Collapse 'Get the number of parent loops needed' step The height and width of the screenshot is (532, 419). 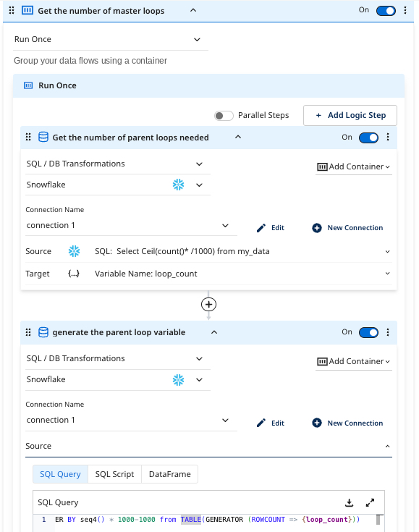(x=238, y=137)
